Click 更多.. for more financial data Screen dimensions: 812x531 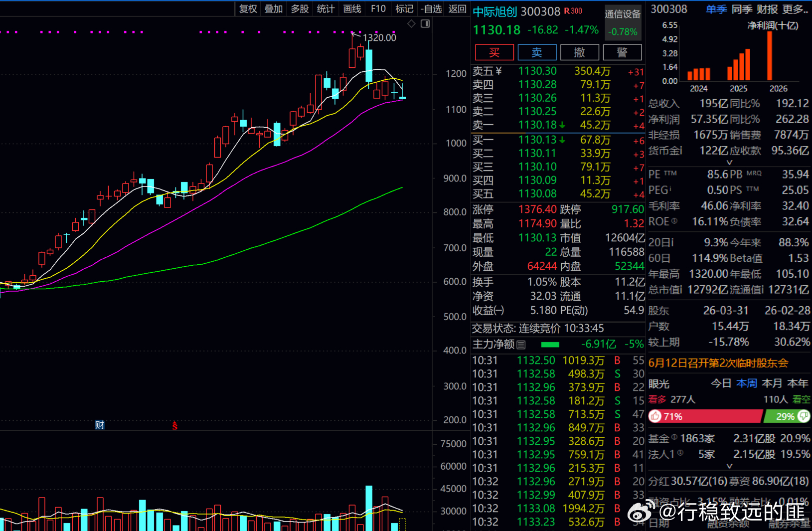pos(796,9)
